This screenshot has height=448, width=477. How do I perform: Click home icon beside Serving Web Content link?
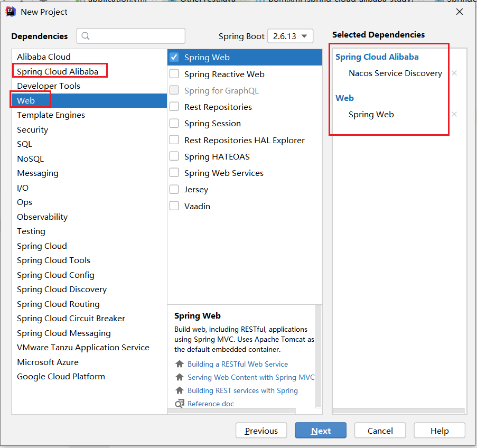tap(180, 377)
